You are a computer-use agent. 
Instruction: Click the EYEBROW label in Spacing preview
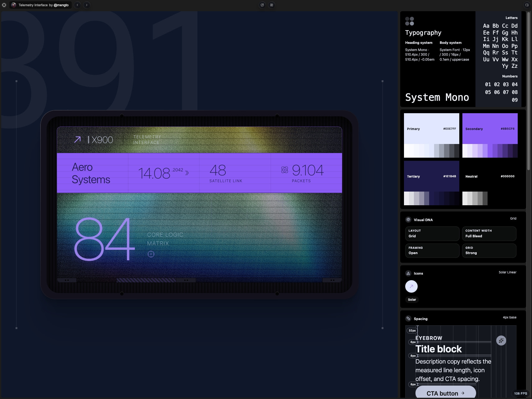click(x=429, y=338)
